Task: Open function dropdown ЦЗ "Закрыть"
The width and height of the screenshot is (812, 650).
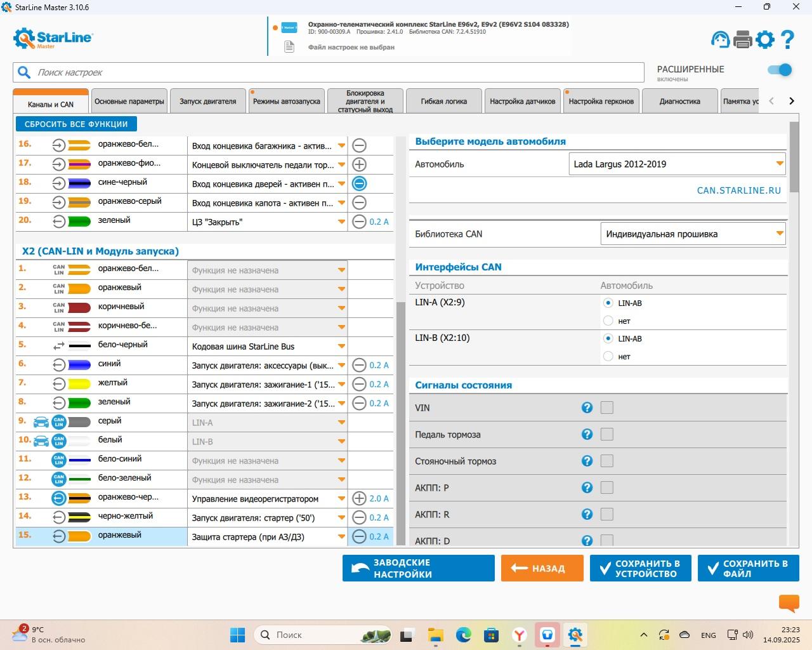Action: 267,222
